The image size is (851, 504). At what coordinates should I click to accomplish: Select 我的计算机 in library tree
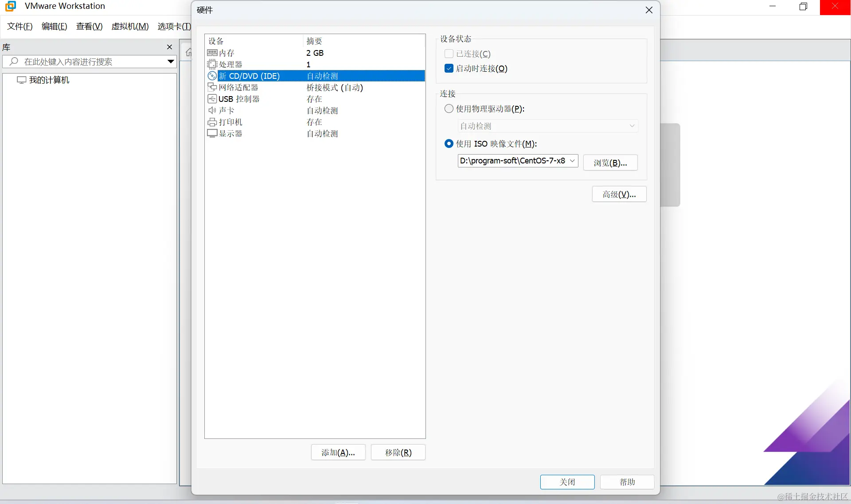tap(49, 80)
